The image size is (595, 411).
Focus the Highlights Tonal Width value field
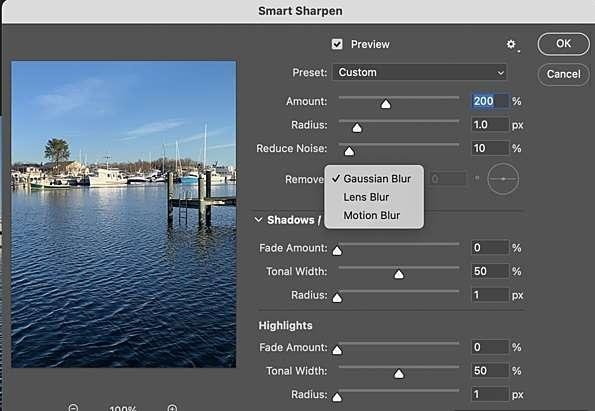point(490,371)
